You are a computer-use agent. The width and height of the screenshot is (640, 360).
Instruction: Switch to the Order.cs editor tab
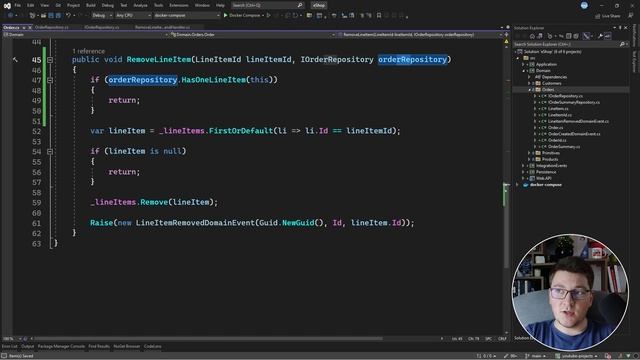[x=11, y=27]
